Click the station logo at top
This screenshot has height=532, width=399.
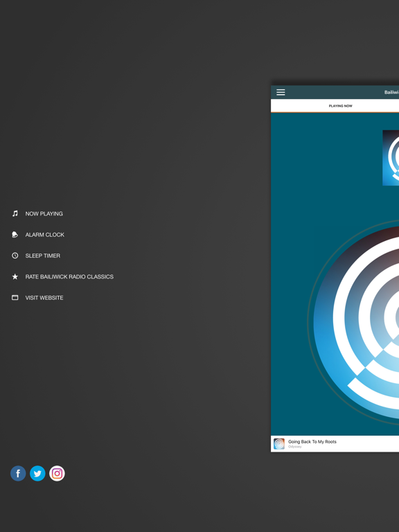click(391, 158)
